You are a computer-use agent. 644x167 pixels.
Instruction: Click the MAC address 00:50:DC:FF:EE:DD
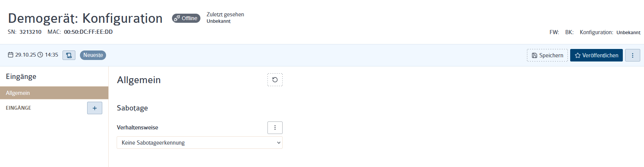click(x=88, y=32)
